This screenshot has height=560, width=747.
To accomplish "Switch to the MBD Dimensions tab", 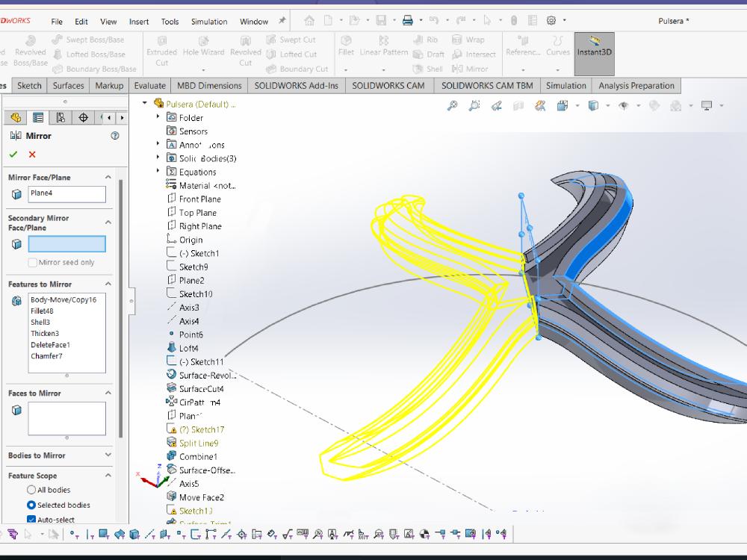I will [209, 86].
